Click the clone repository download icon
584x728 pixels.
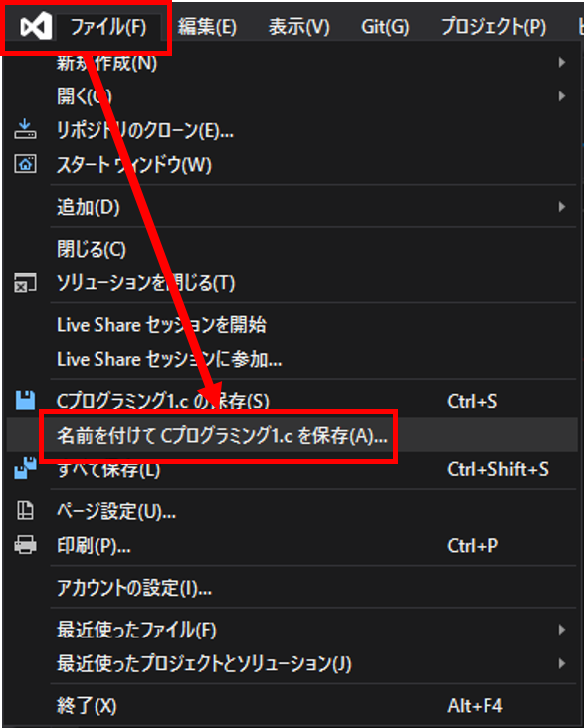click(x=25, y=129)
